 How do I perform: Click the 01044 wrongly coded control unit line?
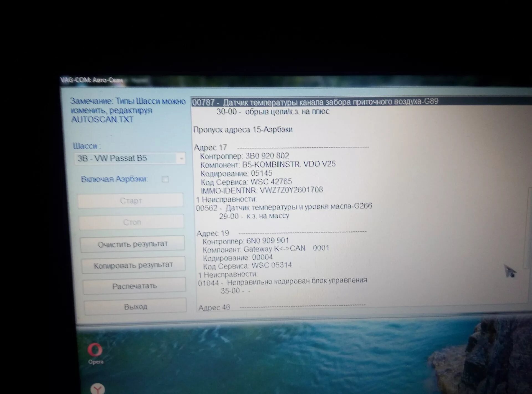[283, 282]
